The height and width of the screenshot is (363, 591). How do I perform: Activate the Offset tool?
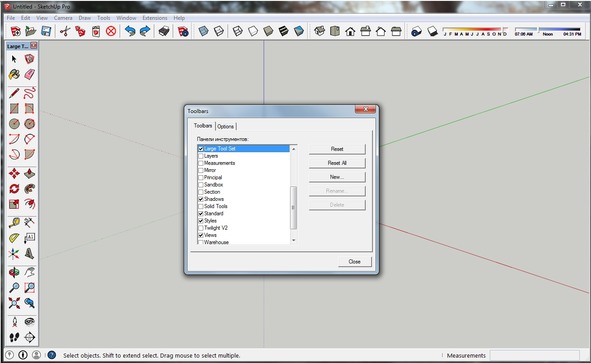tap(29, 204)
